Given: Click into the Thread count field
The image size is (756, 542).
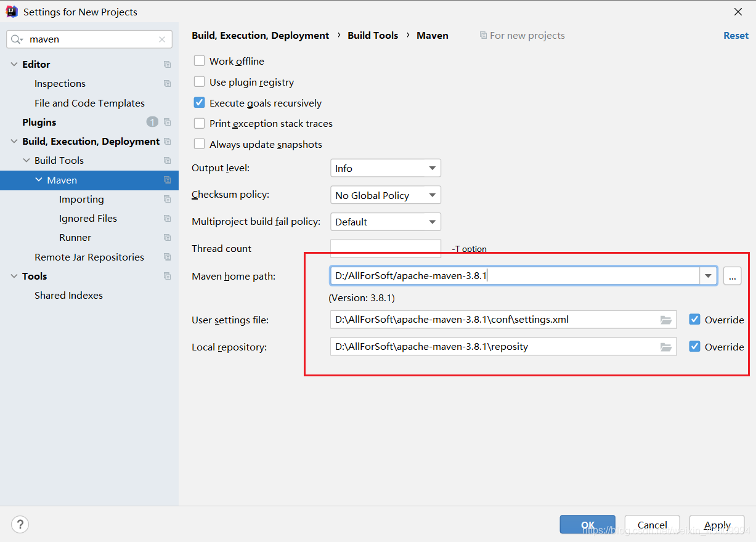Looking at the screenshot, I should pyautogui.click(x=386, y=248).
